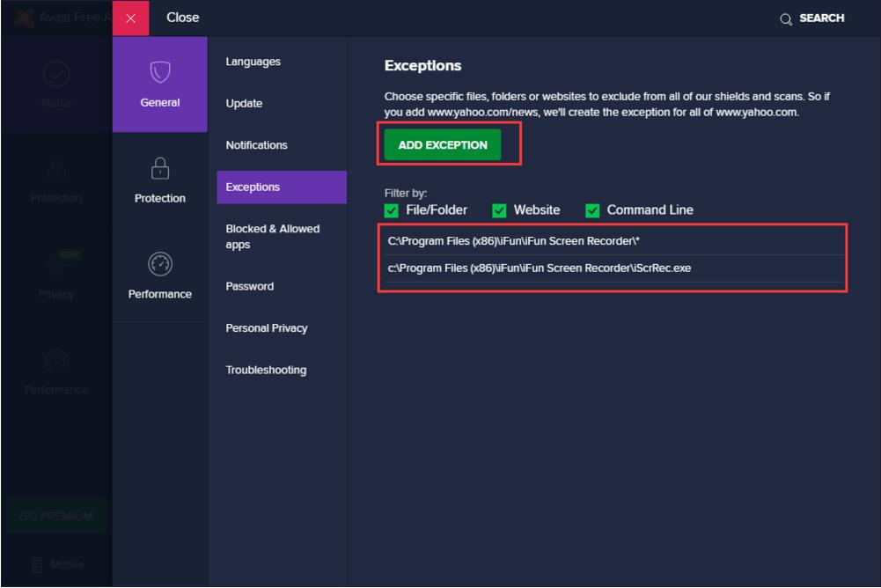This screenshot has width=881, height=588.
Task: Click the Performance gauge icon in main window
Action: point(56,361)
